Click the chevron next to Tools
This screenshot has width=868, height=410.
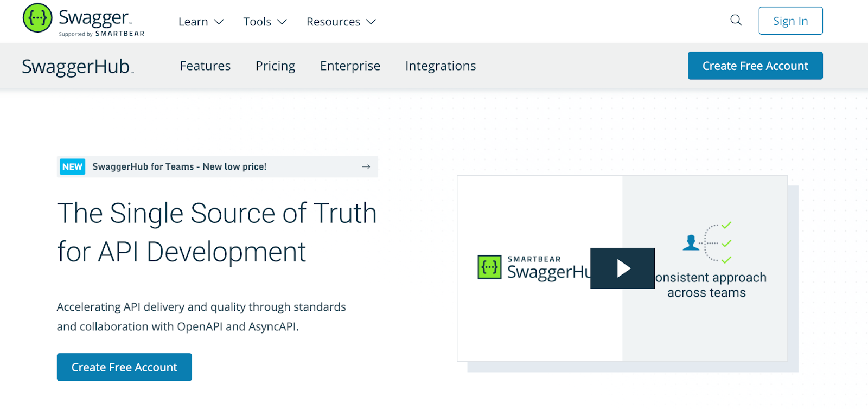click(x=282, y=22)
